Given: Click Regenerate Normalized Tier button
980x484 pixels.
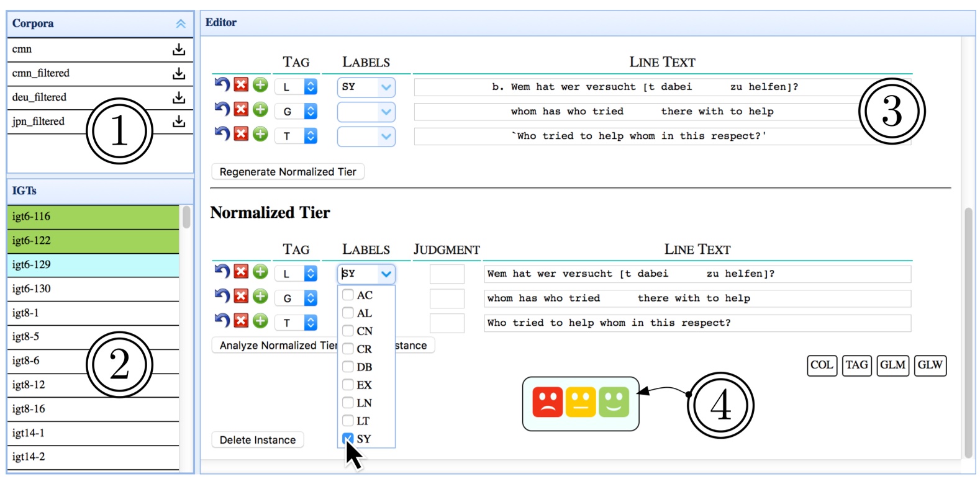Looking at the screenshot, I should click(x=288, y=172).
